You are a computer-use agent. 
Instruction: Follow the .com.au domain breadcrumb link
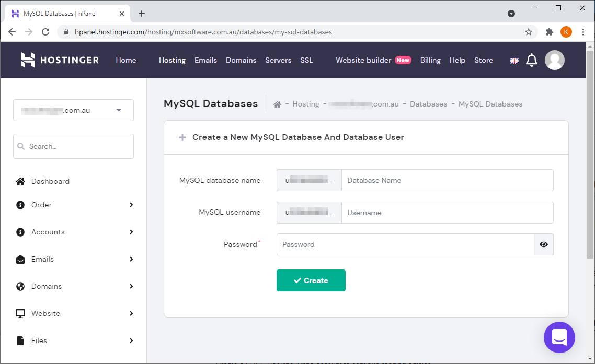pyautogui.click(x=363, y=104)
